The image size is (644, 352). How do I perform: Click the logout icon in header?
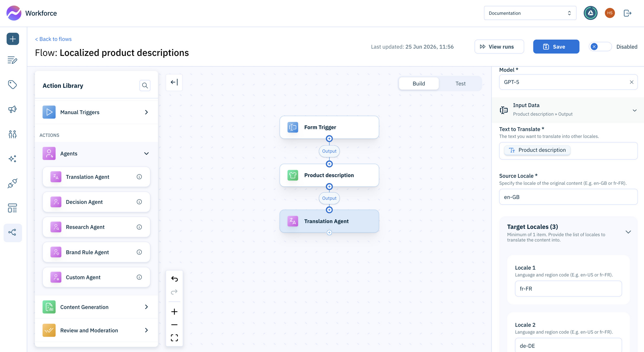pyautogui.click(x=628, y=13)
